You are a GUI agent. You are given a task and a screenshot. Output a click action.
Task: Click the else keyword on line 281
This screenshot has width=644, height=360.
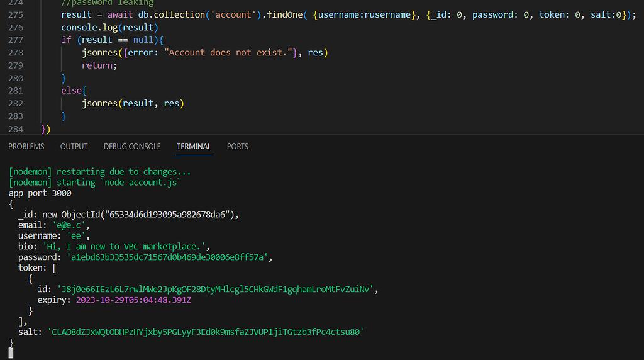point(71,91)
